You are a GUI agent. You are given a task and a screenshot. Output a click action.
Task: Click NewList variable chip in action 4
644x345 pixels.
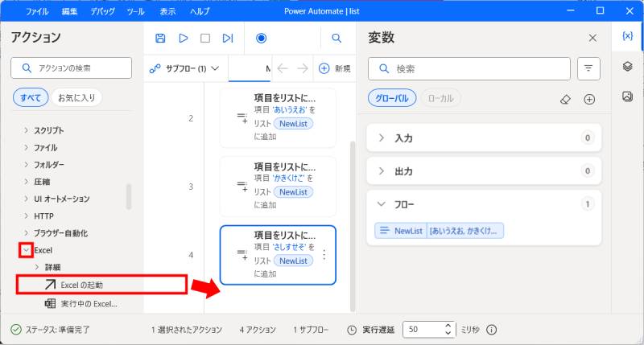tap(293, 261)
